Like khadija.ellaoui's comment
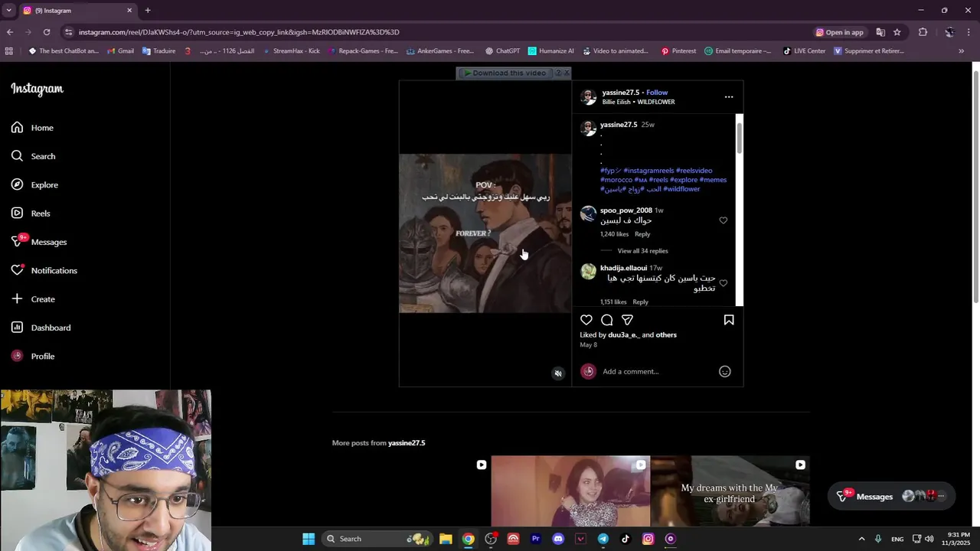Image resolution: width=980 pixels, height=551 pixels. (724, 283)
